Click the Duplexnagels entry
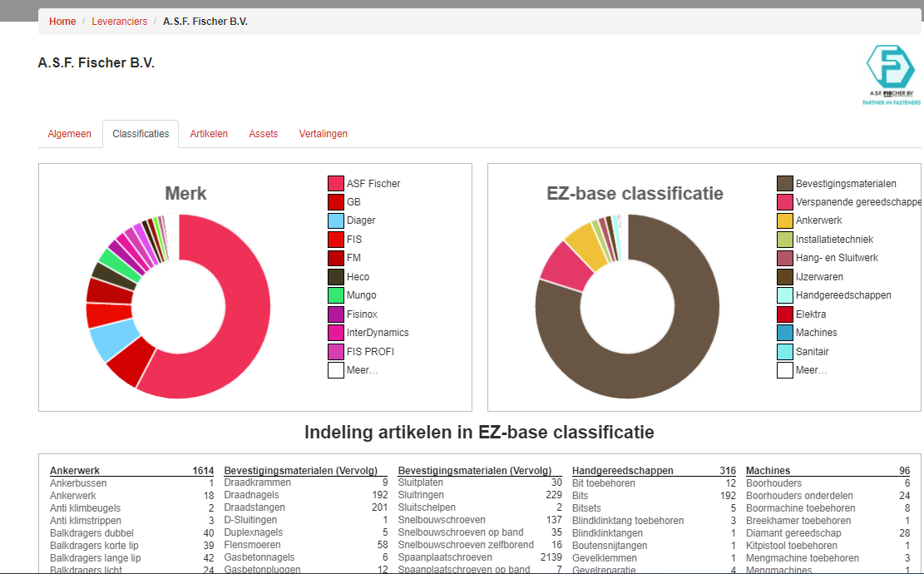Image resolution: width=924 pixels, height=574 pixels. point(306,532)
